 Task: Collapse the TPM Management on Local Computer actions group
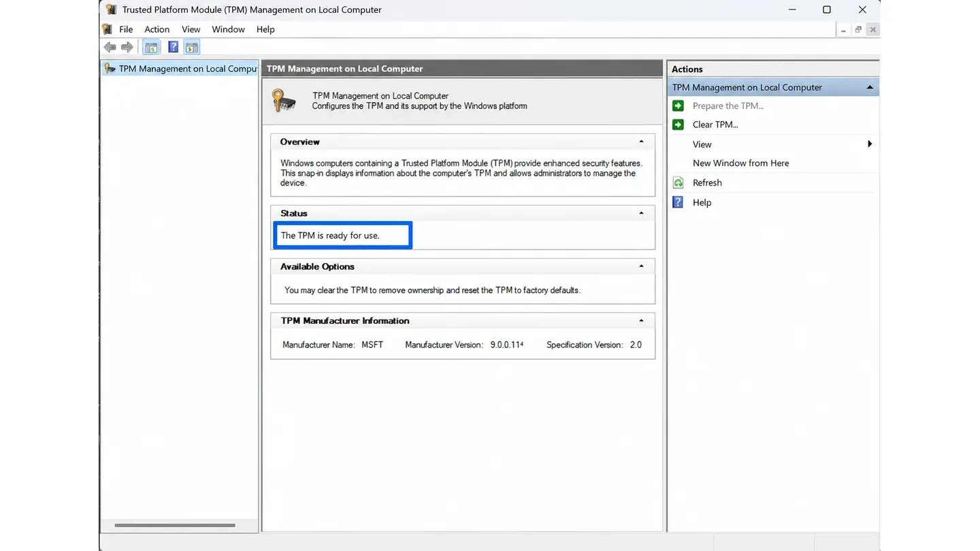(x=870, y=87)
